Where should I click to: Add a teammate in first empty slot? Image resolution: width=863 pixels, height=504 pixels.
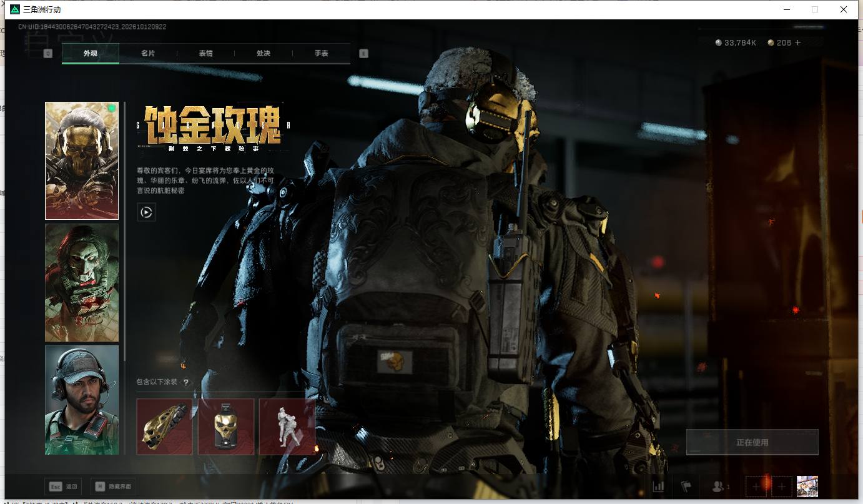click(x=756, y=487)
